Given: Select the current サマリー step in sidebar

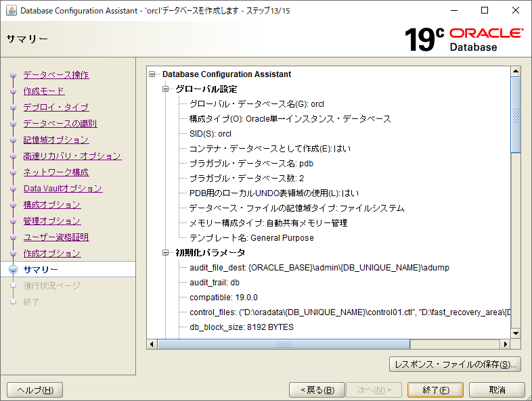Looking at the screenshot, I should [x=41, y=270].
